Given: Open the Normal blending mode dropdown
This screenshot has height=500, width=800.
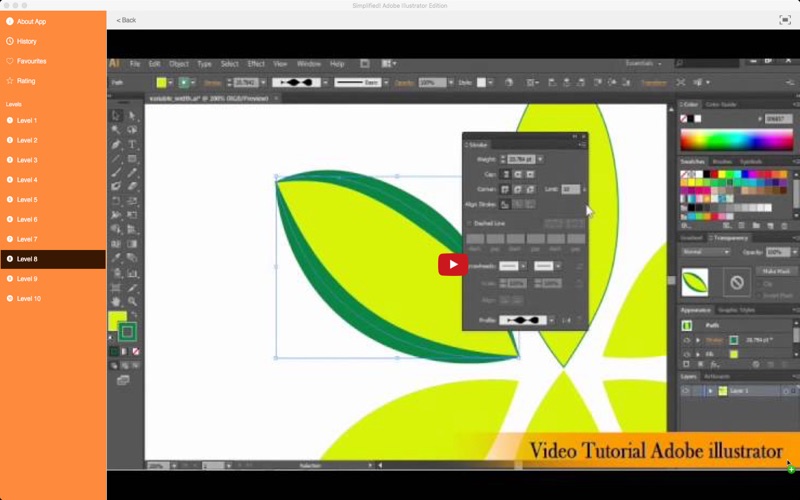Looking at the screenshot, I should coord(706,252).
